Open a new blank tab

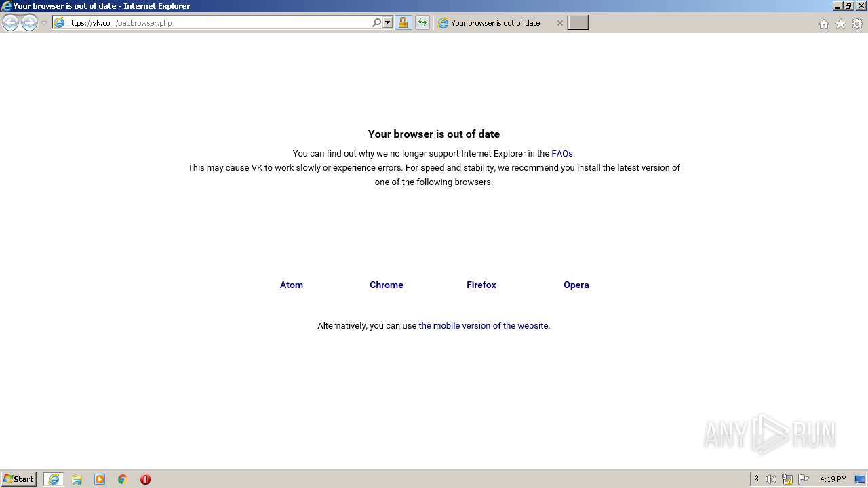click(x=578, y=23)
